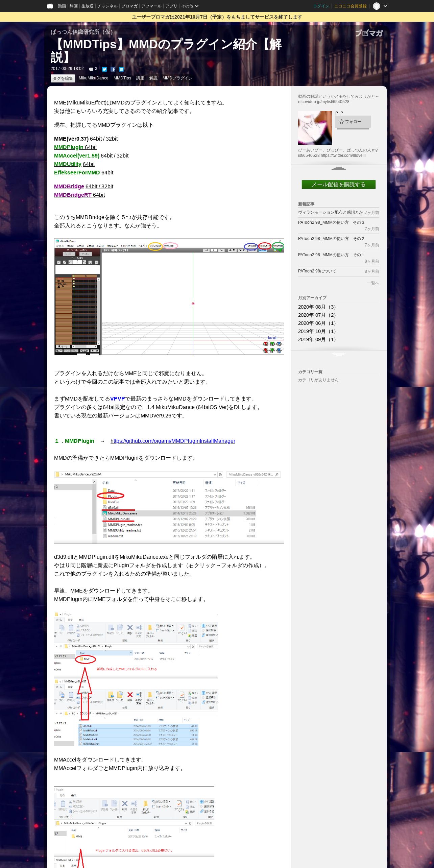
Task: Open the MME(ver0.37) link
Action: [x=71, y=139]
